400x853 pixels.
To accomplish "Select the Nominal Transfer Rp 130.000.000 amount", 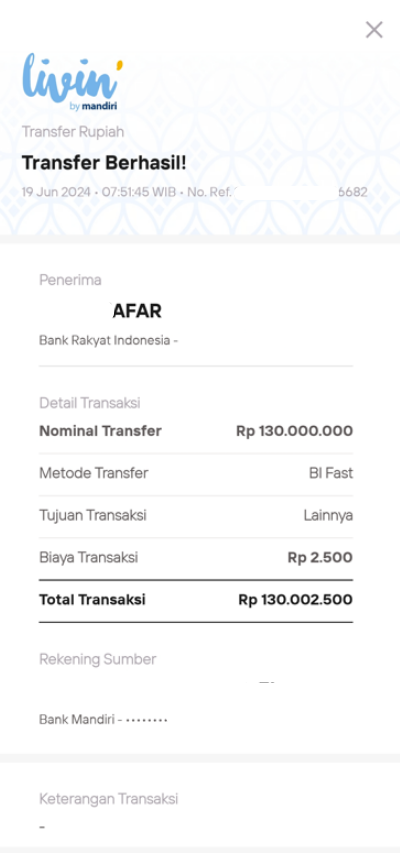I will pos(294,431).
